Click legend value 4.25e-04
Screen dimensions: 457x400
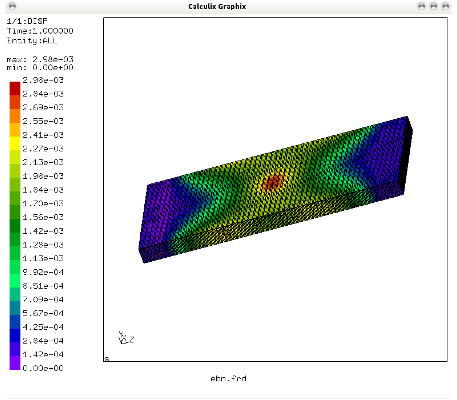point(43,327)
